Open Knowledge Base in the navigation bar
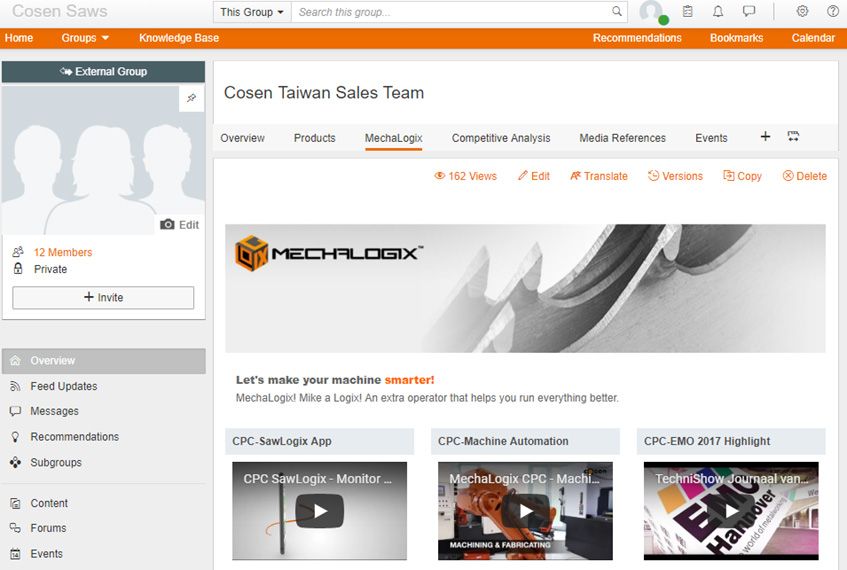Screen dimensions: 847x570 [179, 38]
